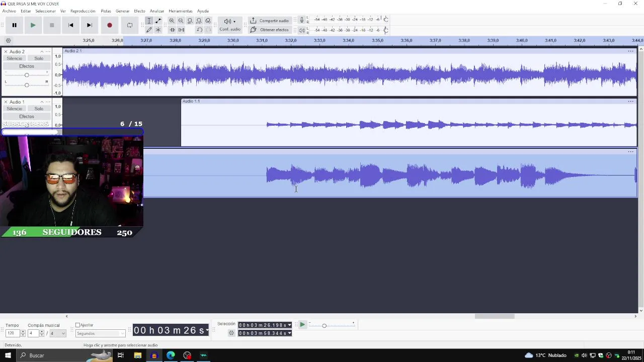The image size is (644, 362).
Task: Click Obtener efectos button
Action: (x=270, y=30)
